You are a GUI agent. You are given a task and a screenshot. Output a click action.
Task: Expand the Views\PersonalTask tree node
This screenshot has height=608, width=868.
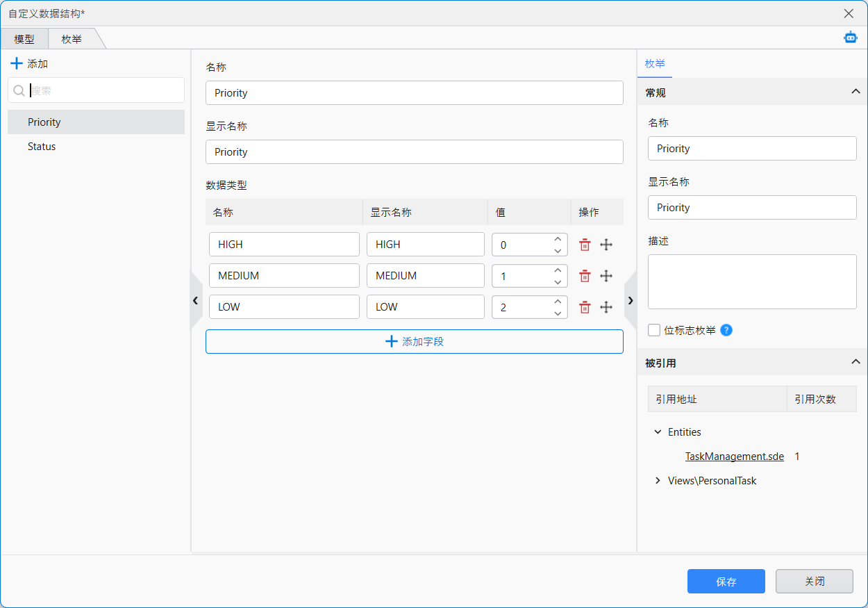tap(658, 481)
